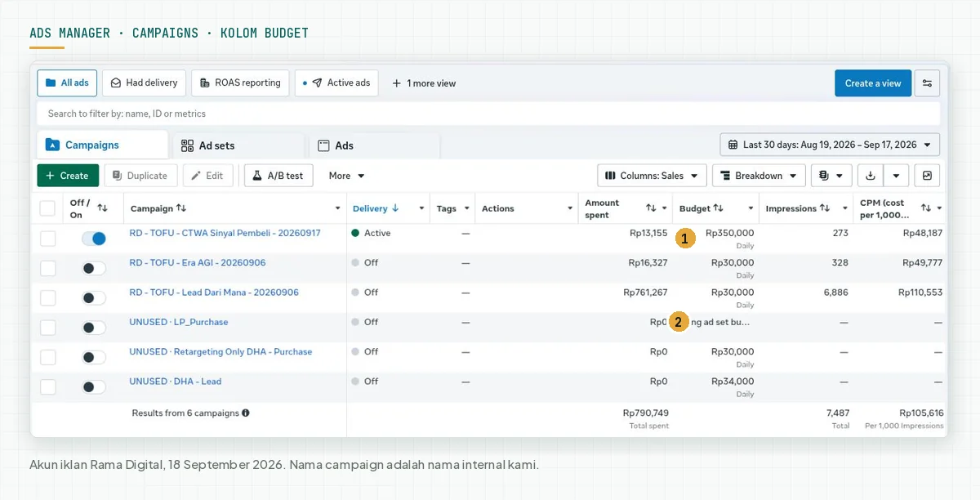Sort the Amount spent column arrows
Screen dimensions: 980x500
click(651, 208)
